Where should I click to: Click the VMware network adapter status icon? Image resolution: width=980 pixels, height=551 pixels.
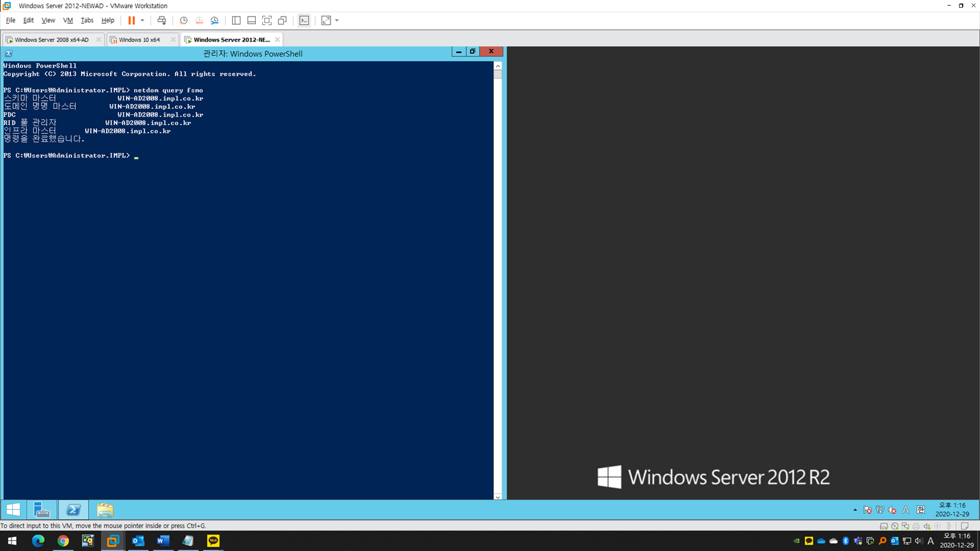coord(905,526)
